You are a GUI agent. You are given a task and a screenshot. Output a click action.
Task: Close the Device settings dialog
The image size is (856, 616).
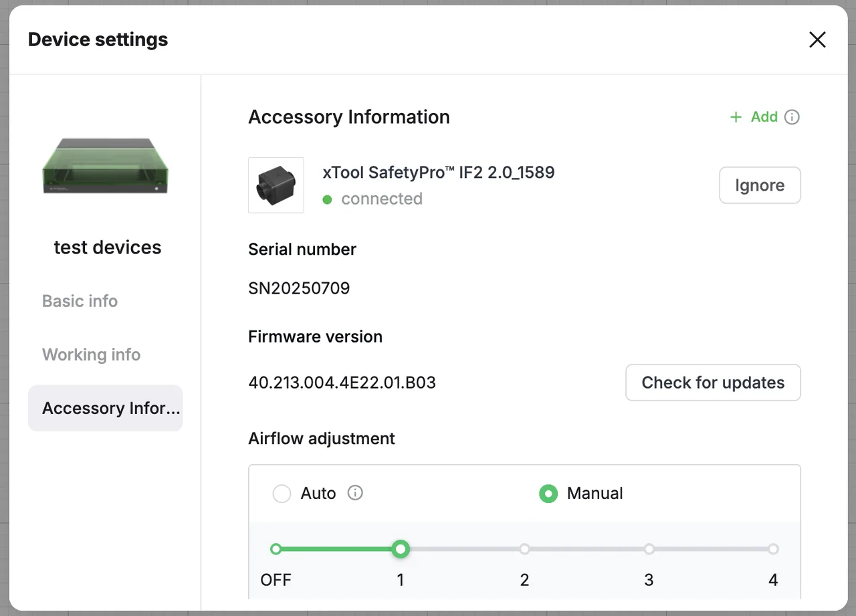[817, 39]
